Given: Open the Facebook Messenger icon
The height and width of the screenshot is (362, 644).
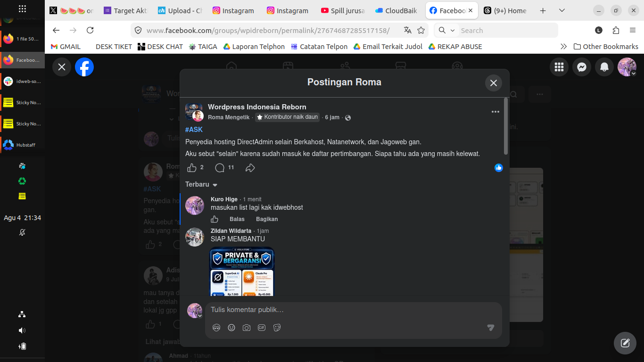Looking at the screenshot, I should coord(582,67).
